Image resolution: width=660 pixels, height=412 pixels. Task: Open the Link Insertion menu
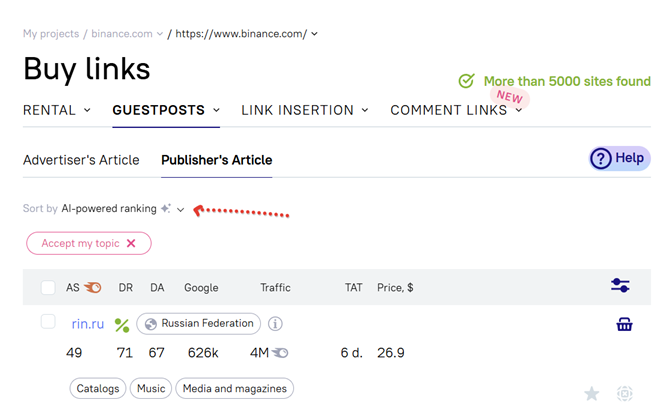[305, 110]
